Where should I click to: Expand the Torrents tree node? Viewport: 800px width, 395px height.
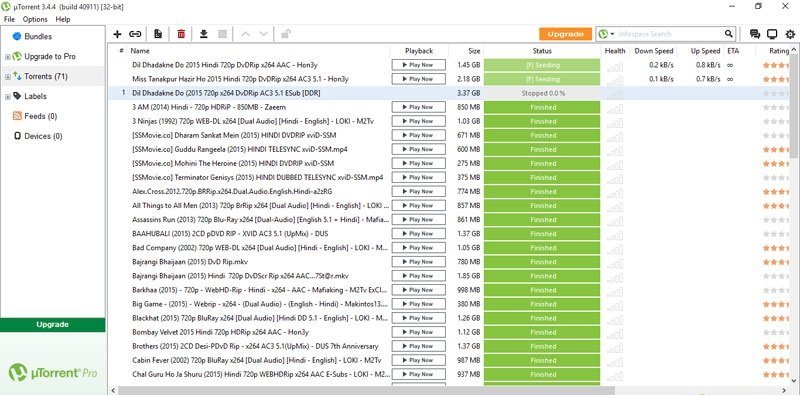click(8, 77)
